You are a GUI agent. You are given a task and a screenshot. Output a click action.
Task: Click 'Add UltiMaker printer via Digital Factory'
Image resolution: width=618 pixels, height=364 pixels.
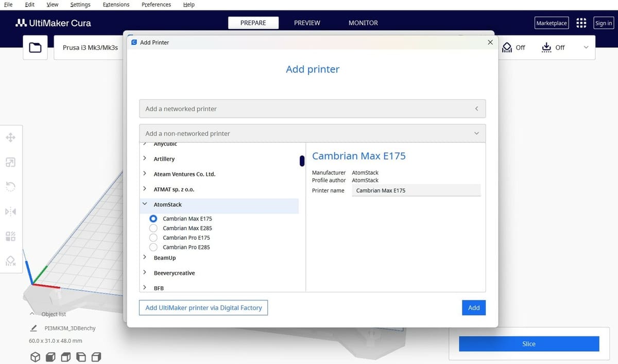pyautogui.click(x=203, y=307)
